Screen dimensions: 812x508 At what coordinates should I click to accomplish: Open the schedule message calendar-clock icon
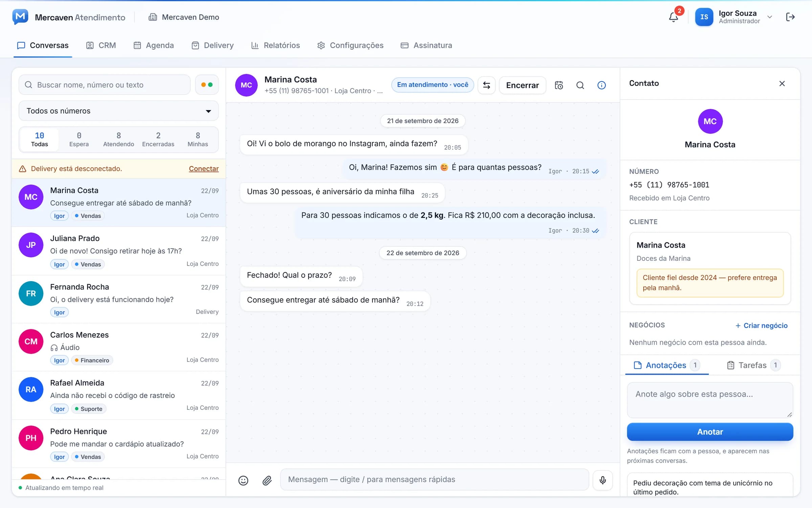[559, 85]
